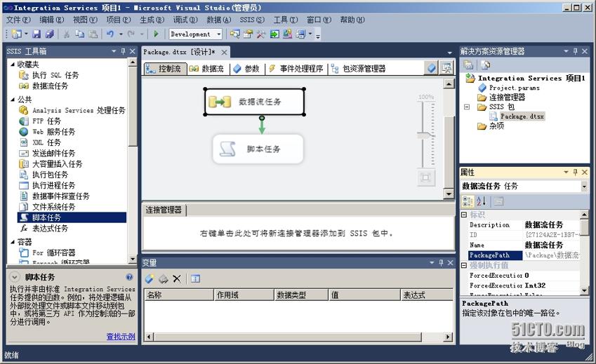Click the first icon in 解决方案资源管理器 toolbar
This screenshot has height=364, width=596.
[x=468, y=65]
